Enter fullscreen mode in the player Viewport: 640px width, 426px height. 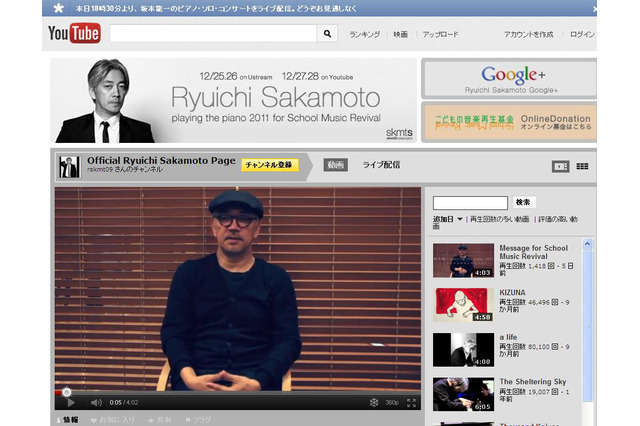pos(412,402)
